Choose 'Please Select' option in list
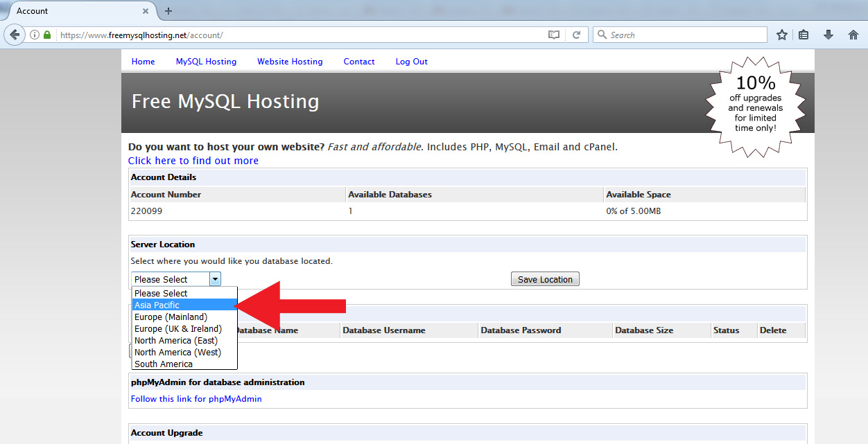 tap(184, 293)
